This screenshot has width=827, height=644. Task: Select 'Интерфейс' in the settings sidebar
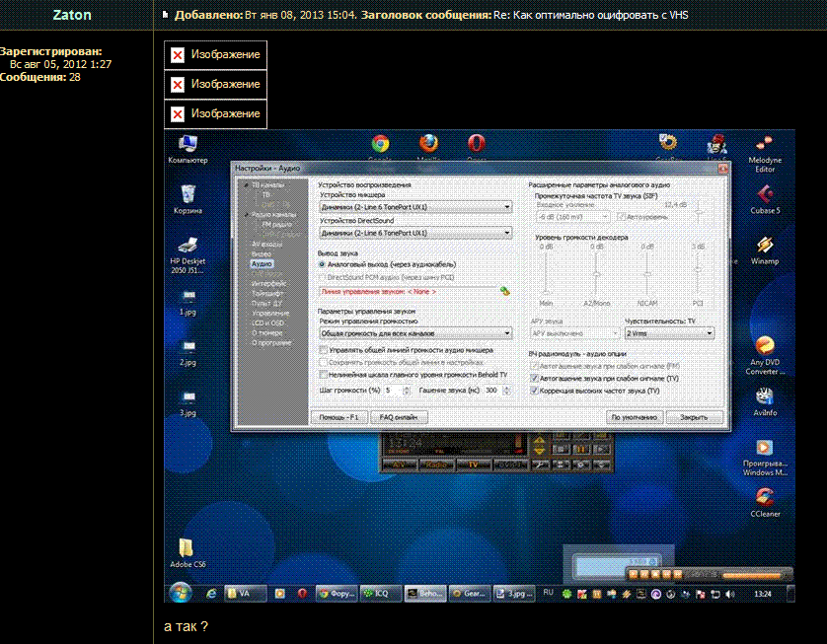(267, 283)
